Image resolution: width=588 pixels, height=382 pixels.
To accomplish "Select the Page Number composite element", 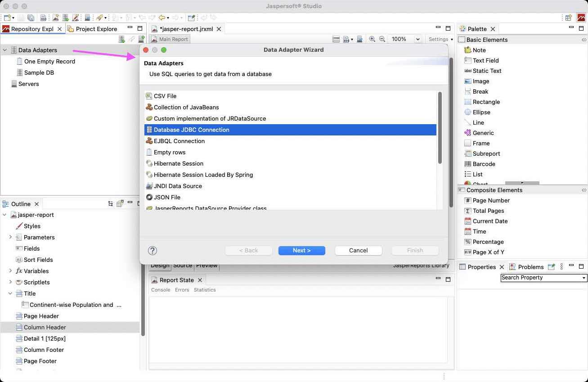I will pyautogui.click(x=487, y=200).
